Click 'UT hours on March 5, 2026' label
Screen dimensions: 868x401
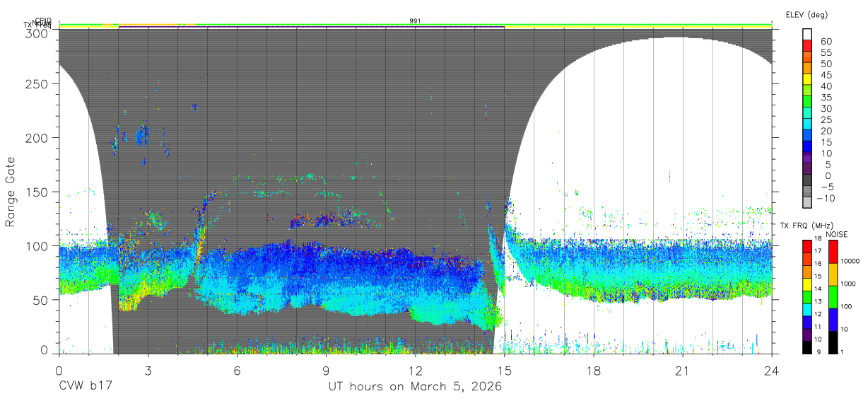(x=415, y=387)
